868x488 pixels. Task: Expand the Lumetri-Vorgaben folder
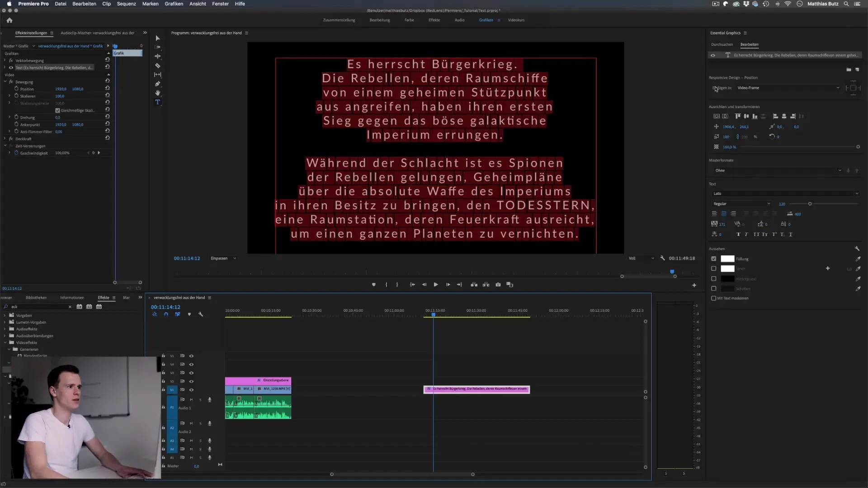click(5, 322)
